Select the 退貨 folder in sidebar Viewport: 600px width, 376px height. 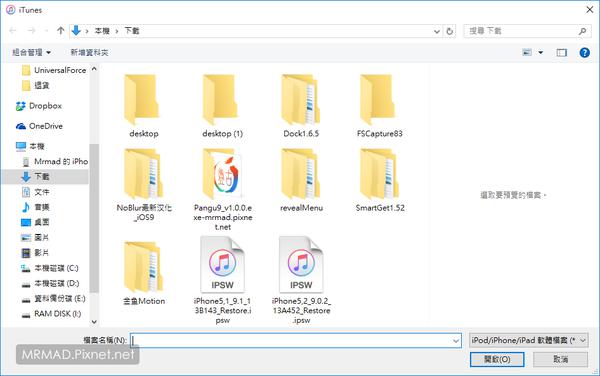click(x=36, y=85)
